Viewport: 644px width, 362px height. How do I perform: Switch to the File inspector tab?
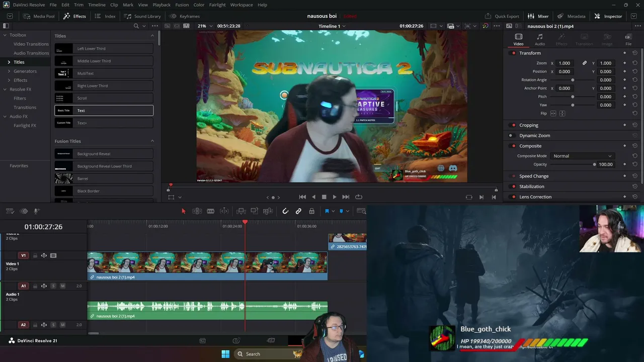tap(628, 40)
